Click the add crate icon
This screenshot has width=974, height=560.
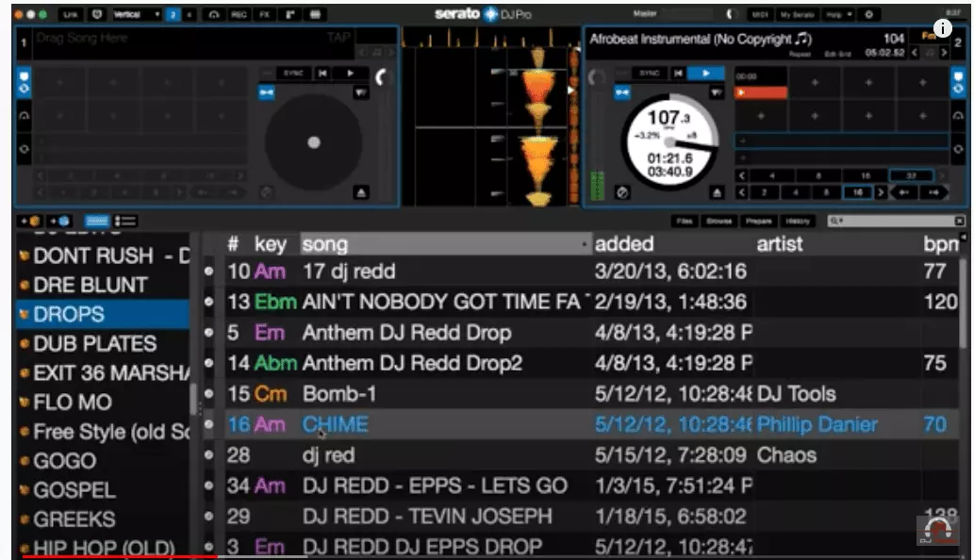pyautogui.click(x=27, y=221)
